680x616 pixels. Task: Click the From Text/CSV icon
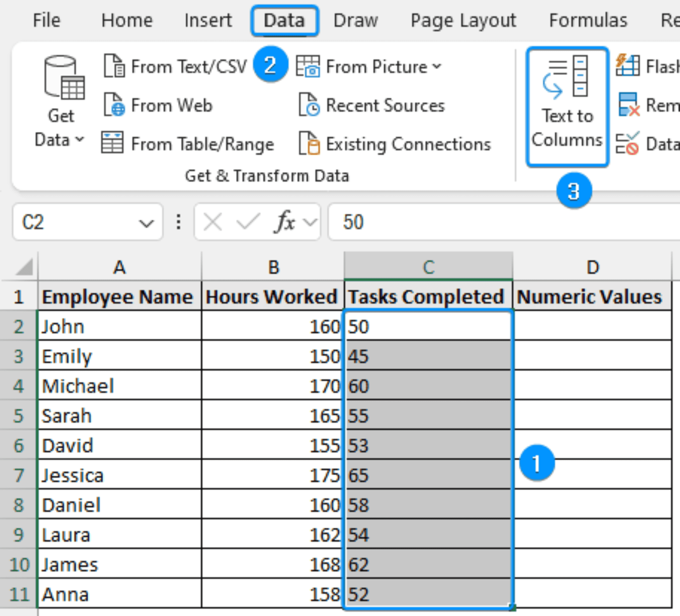114,66
